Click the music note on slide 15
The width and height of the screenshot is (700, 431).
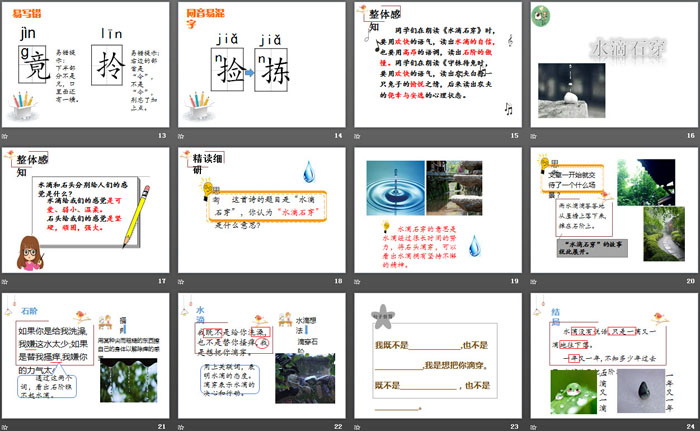tap(507, 108)
